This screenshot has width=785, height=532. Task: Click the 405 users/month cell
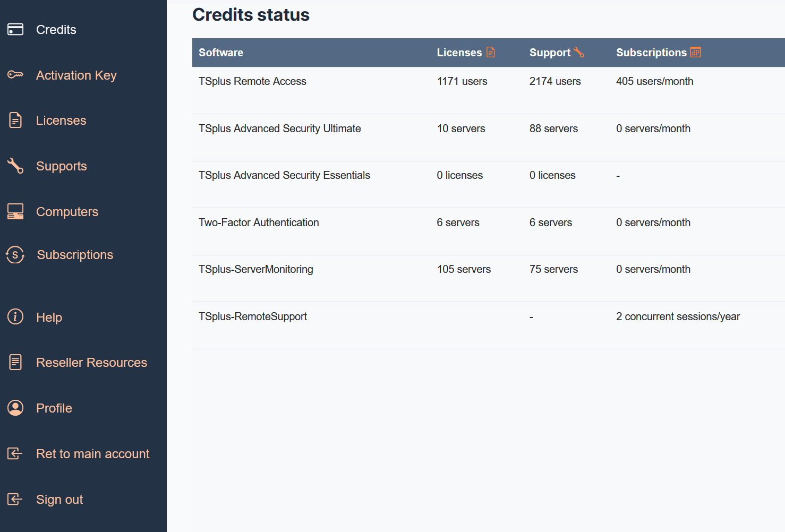tap(655, 81)
